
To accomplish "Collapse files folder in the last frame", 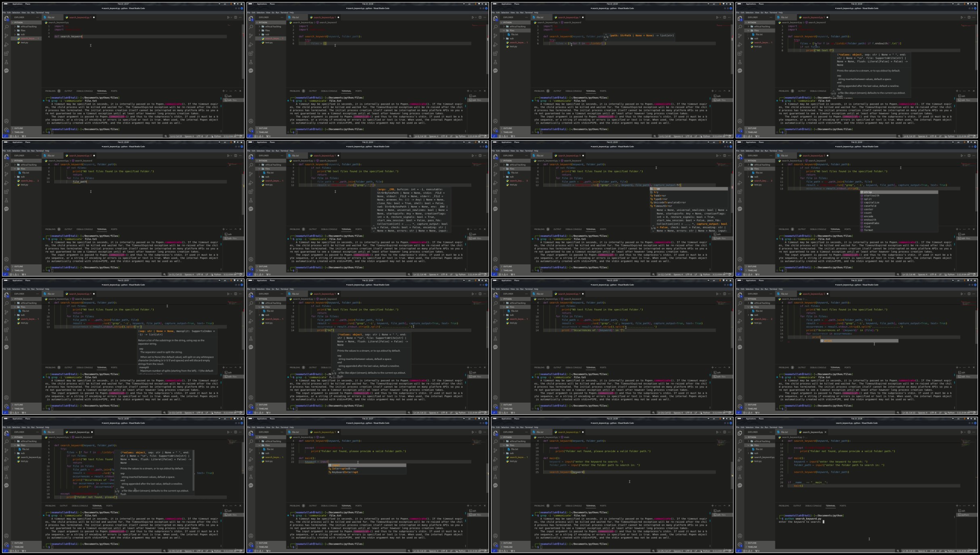I will 760,445.
